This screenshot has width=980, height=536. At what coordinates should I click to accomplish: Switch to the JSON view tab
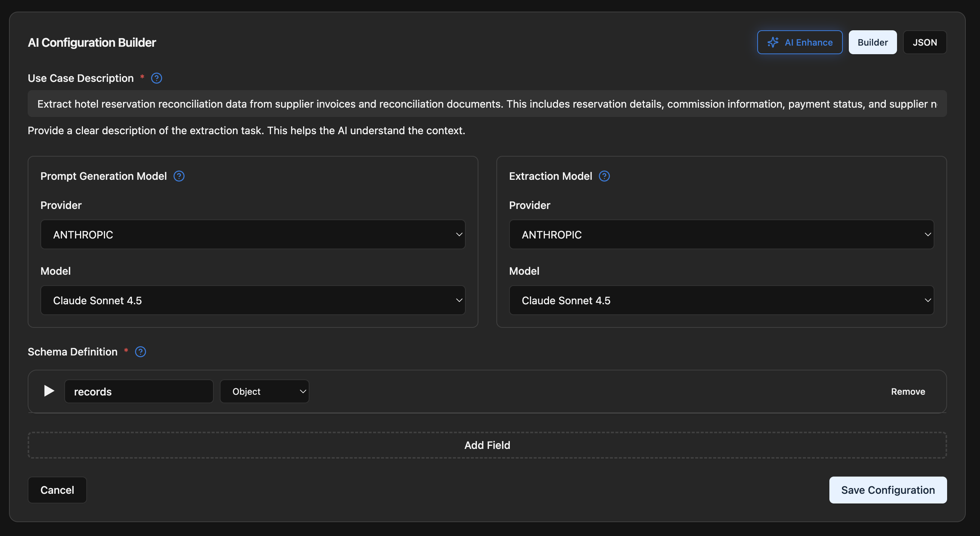point(924,42)
